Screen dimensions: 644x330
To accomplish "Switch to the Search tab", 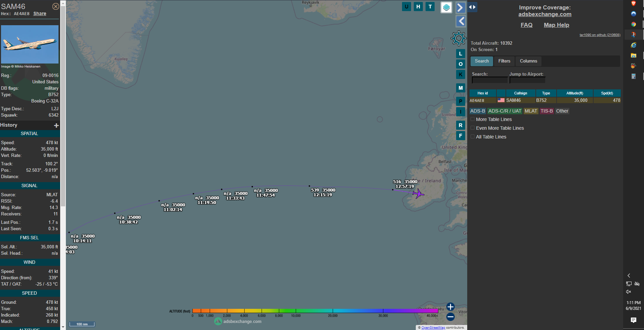I will 482,61.
